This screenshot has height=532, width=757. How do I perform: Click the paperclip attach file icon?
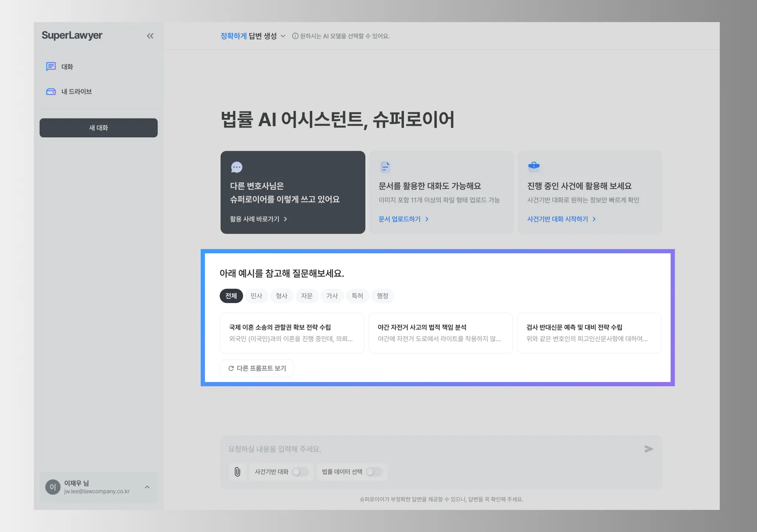point(237,472)
